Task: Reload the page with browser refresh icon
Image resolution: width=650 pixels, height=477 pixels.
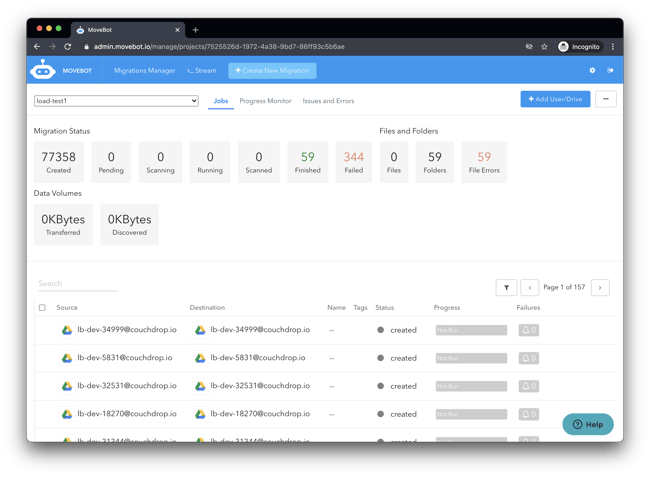Action: point(68,47)
